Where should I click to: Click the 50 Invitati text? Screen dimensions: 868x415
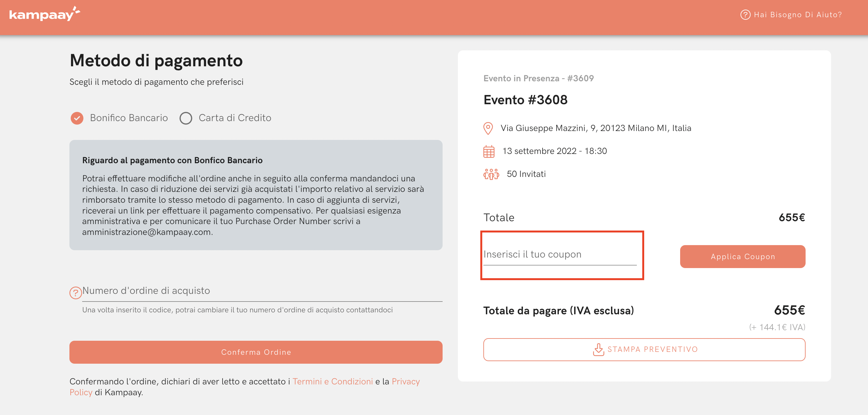pyautogui.click(x=526, y=174)
